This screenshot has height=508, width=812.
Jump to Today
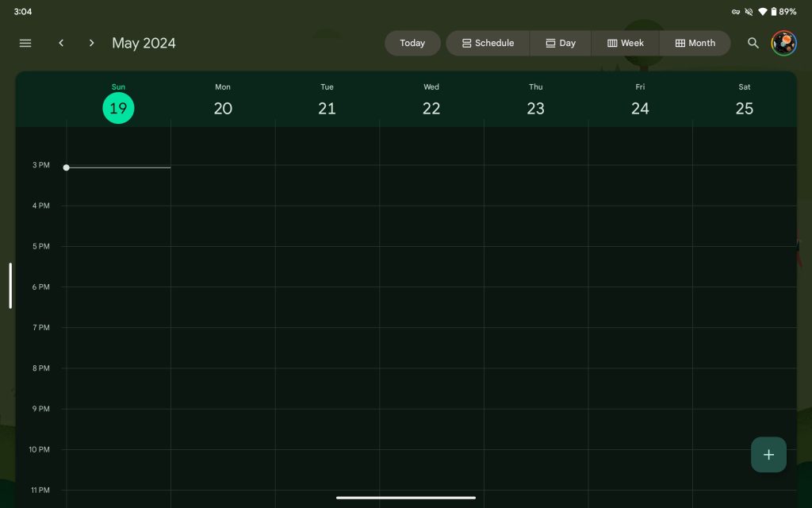[x=412, y=43]
